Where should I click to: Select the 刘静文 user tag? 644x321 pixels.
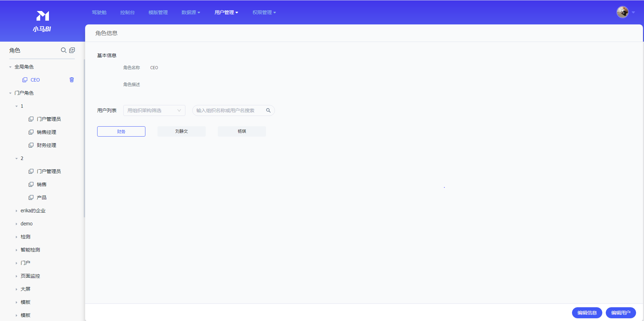182,131
